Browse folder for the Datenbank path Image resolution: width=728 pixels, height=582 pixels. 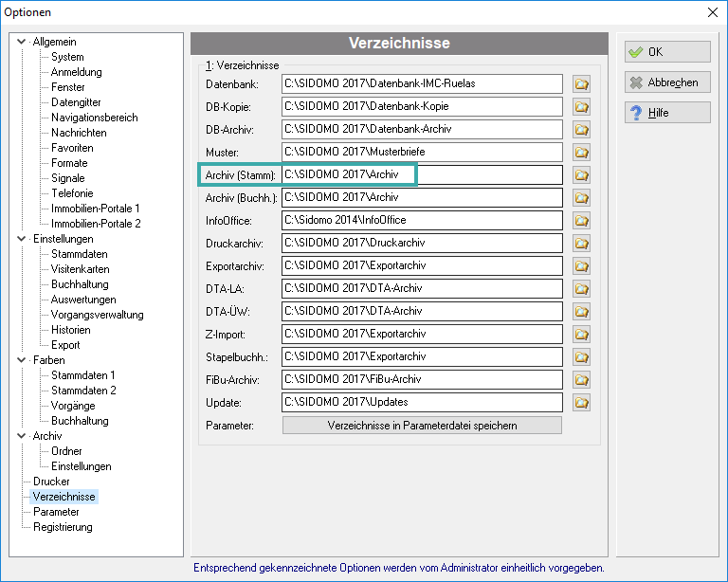[x=581, y=84]
